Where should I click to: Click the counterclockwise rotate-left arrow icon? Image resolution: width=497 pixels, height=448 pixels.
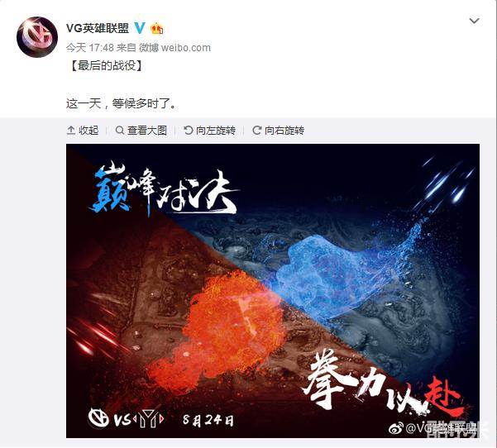[189, 130]
